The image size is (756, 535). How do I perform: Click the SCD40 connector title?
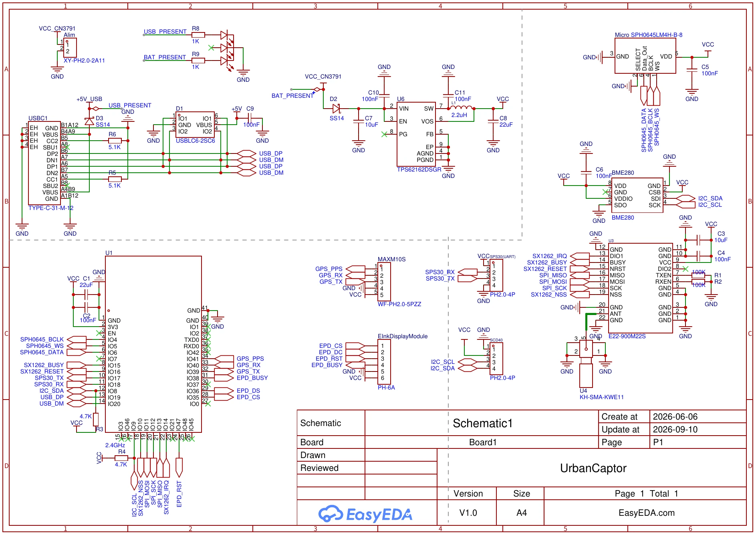[496, 340]
